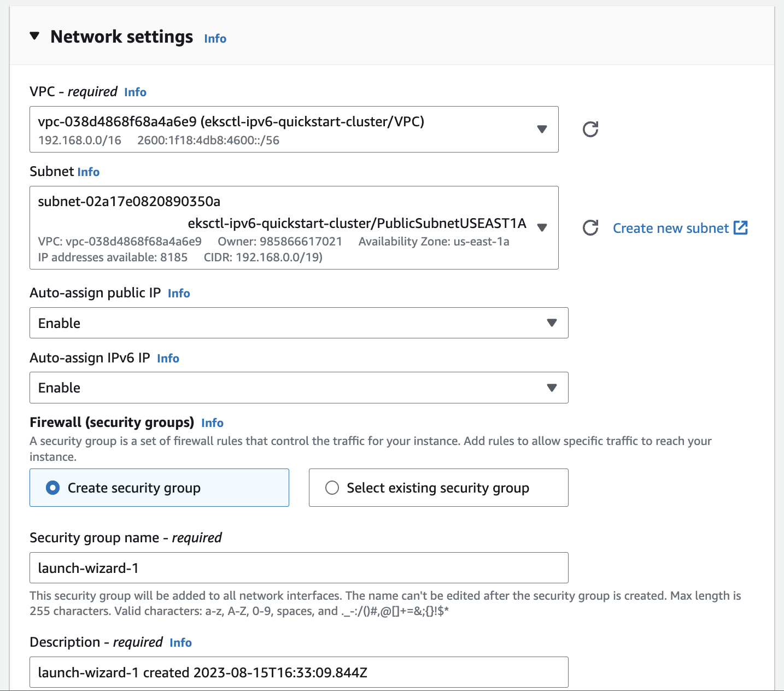This screenshot has width=784, height=691.
Task: Open Info for Auto-assign IPv6 IP
Action: click(x=168, y=358)
